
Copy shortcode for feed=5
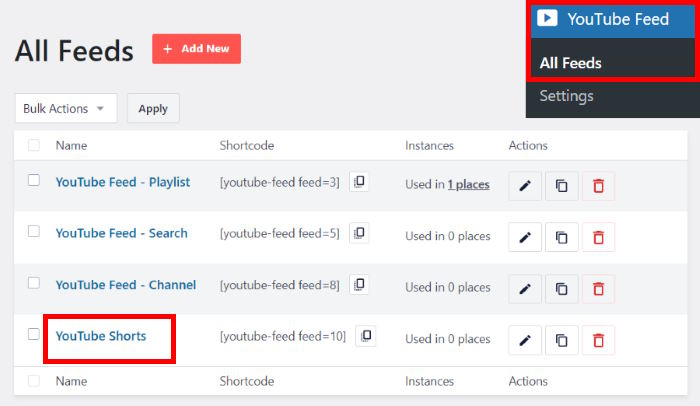pos(359,233)
